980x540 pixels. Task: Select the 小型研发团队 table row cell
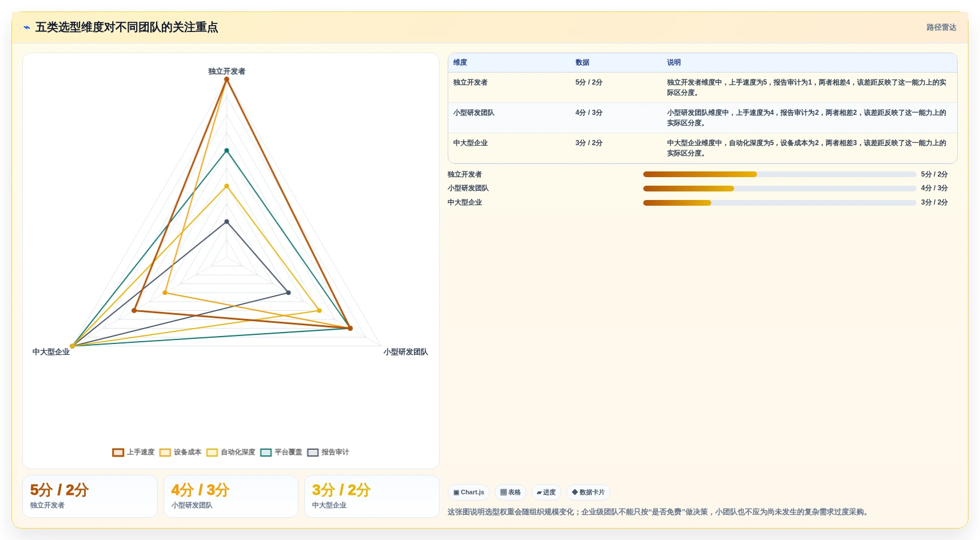pos(474,113)
